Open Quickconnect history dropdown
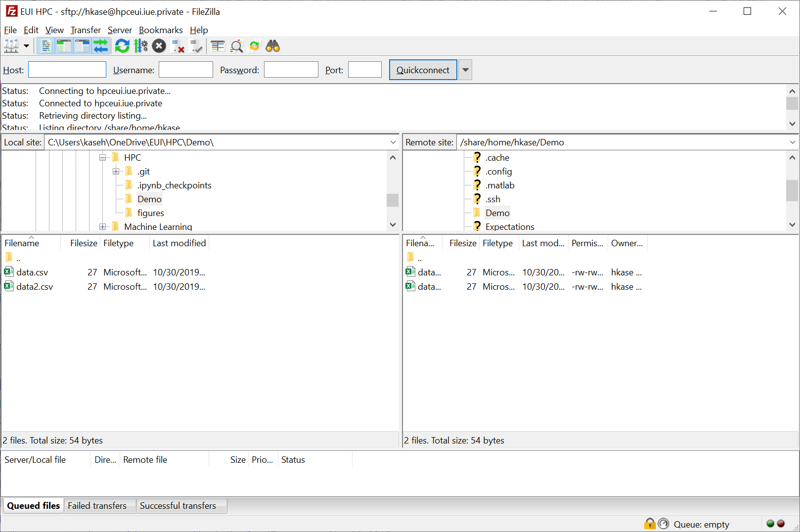Screen dimensions: 800x532 (x=465, y=70)
